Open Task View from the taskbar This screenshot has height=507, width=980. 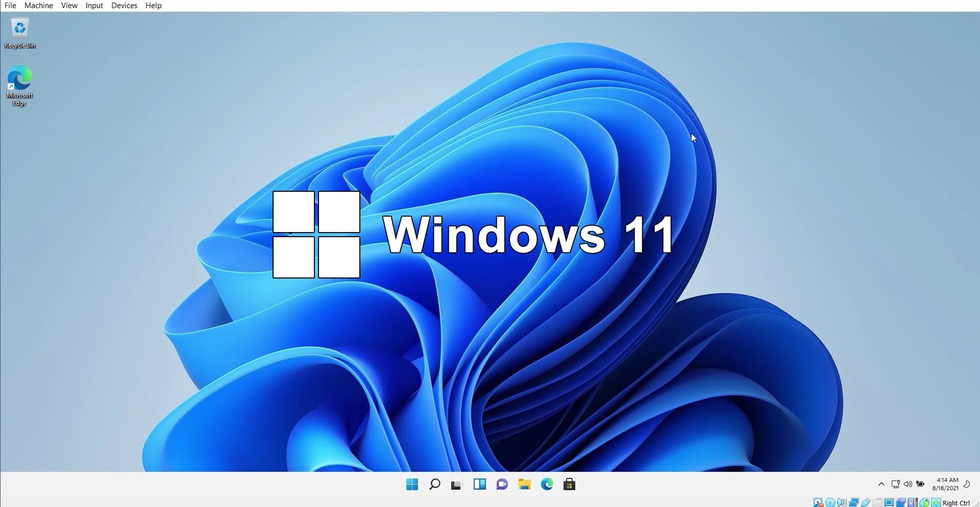click(456, 485)
